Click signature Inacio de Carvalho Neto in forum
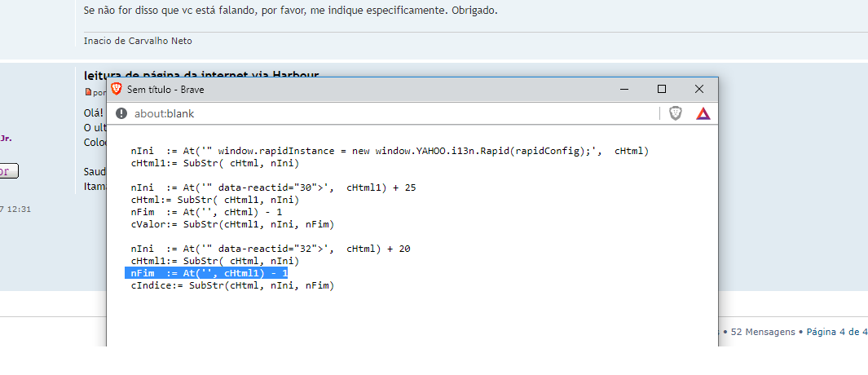Image resolution: width=868 pixels, height=375 pixels. (138, 41)
